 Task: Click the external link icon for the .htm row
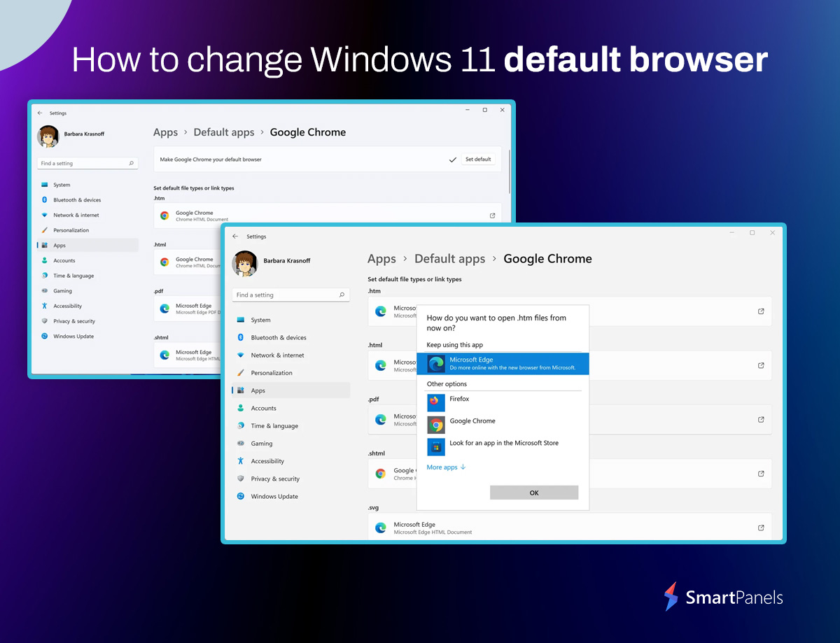point(761,311)
